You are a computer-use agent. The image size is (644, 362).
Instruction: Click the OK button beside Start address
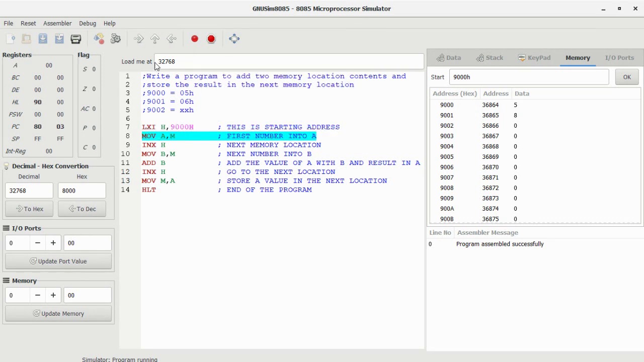pos(627,77)
